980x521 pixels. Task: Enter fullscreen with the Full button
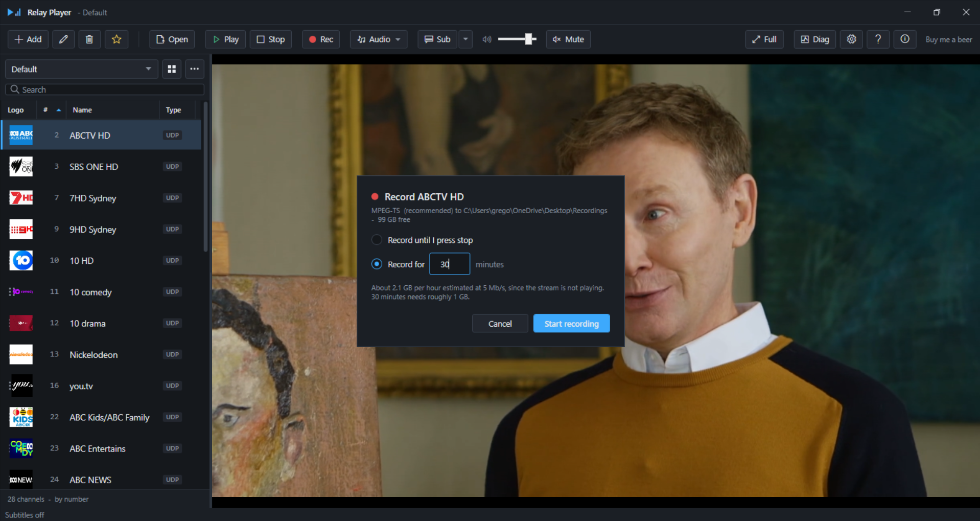(764, 39)
